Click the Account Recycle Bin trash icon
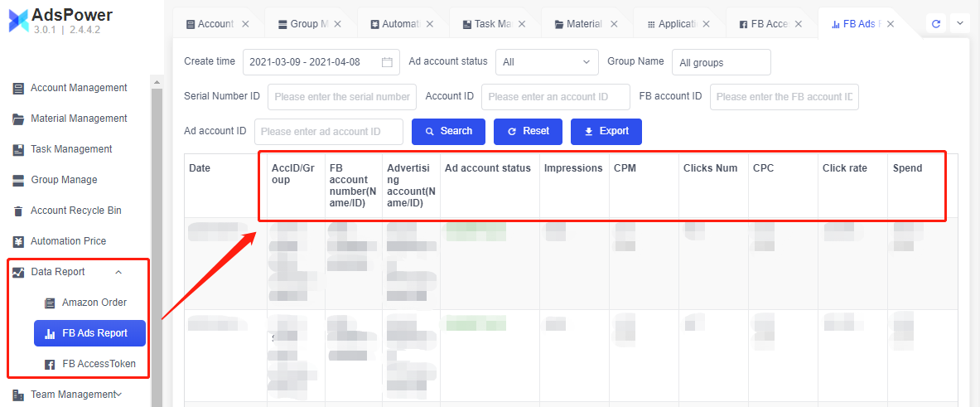The image size is (980, 407). coord(18,211)
